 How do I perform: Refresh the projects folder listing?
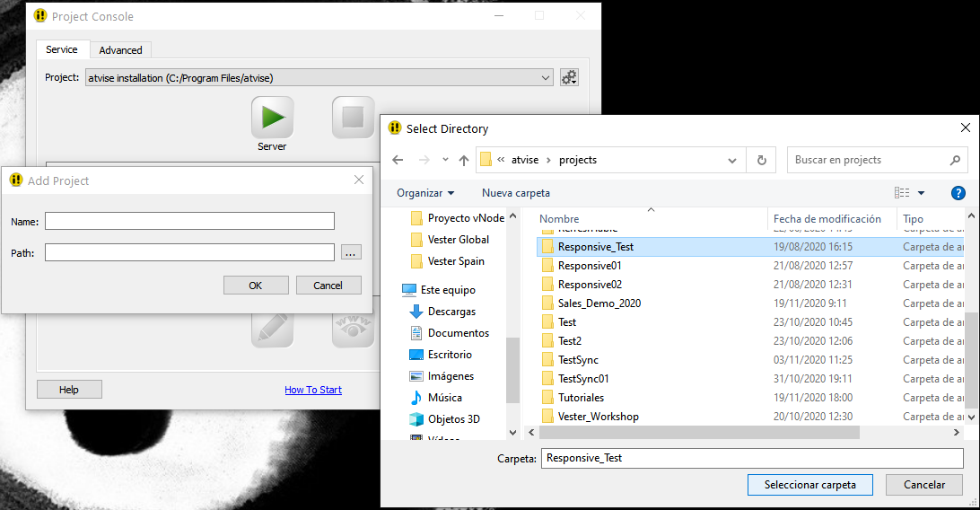[x=761, y=160]
